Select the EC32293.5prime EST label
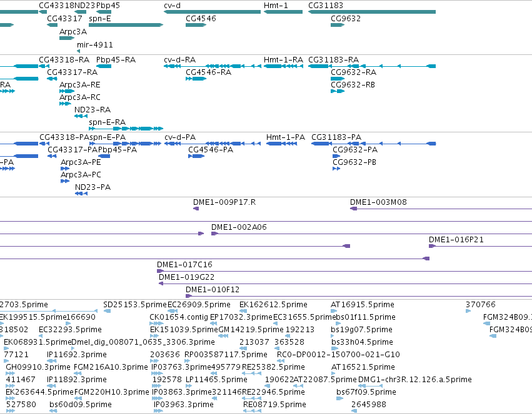This screenshot has width=532, height=414. [x=70, y=330]
